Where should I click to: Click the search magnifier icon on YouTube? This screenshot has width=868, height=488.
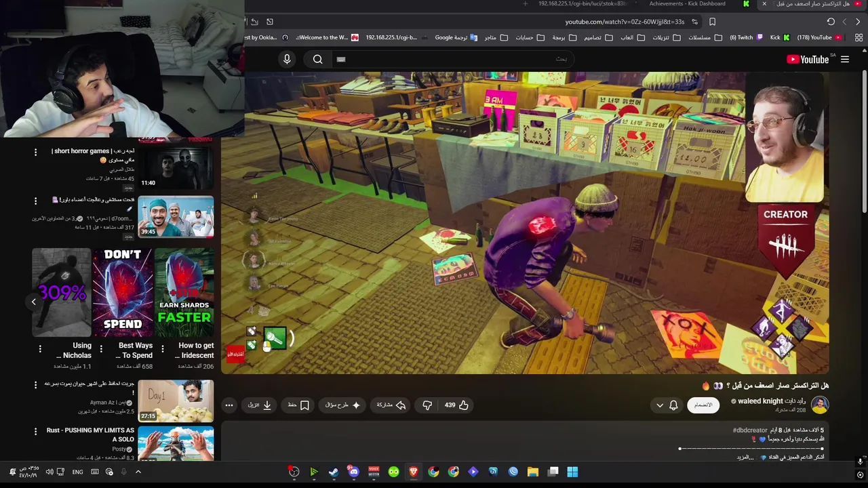[x=317, y=60]
